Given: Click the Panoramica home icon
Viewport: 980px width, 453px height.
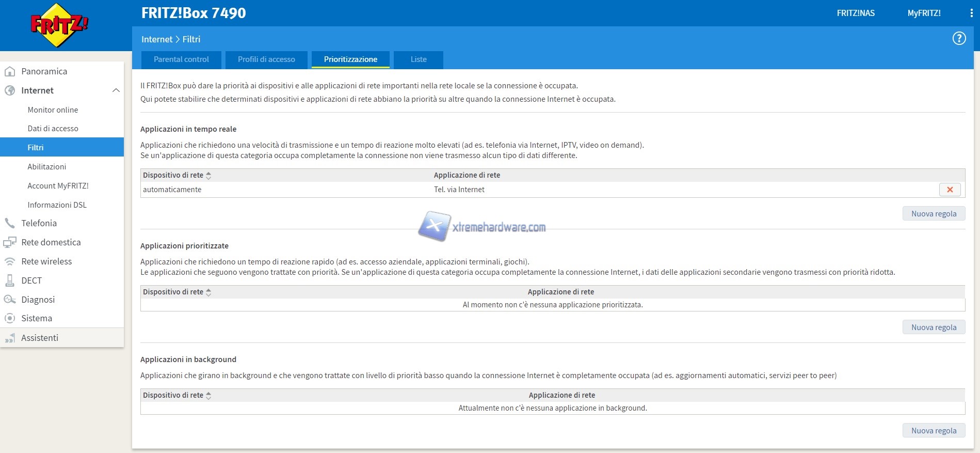Looking at the screenshot, I should tap(10, 71).
